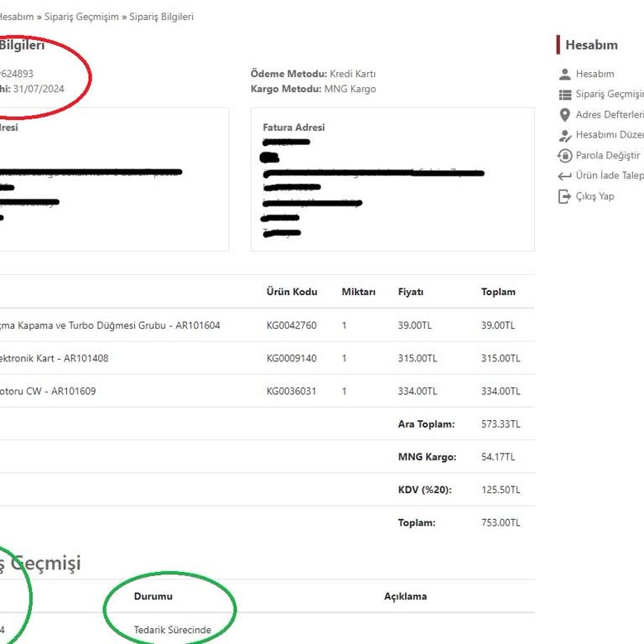Click the 39.00TL price in Fiyatı column
This screenshot has width=644, height=644.
point(415,325)
